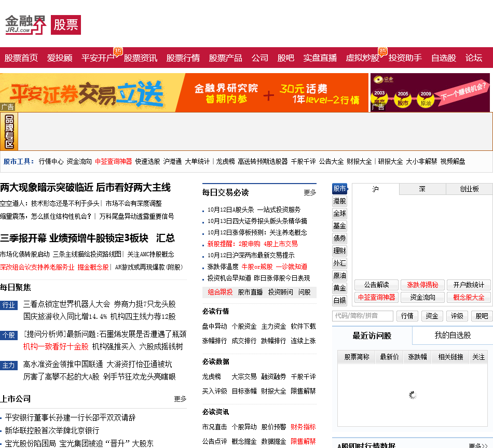Open 视频解盘 stock tool link
Image resolution: width=493 pixels, height=448 pixels.
(x=453, y=161)
